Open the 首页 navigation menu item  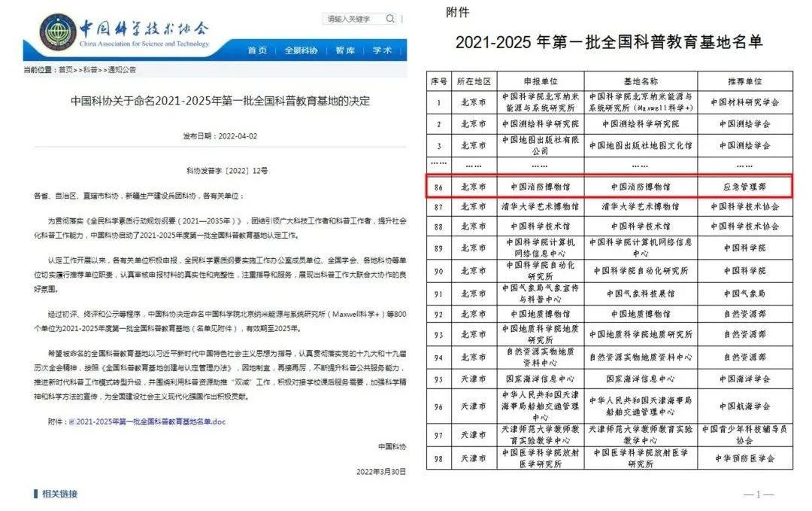pos(257,50)
